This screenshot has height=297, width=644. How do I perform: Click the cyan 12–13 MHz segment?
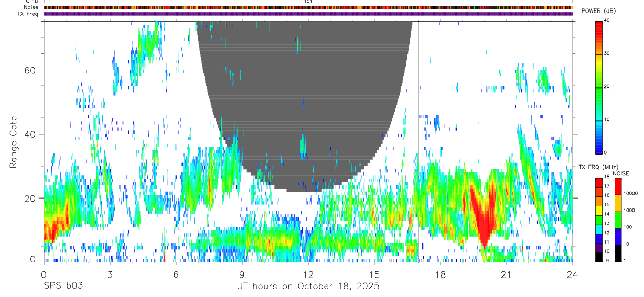click(599, 229)
